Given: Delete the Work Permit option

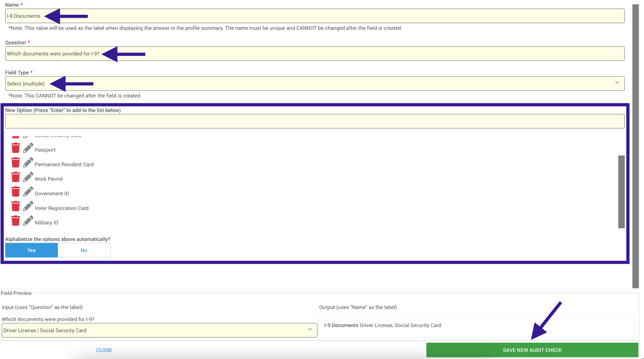Looking at the screenshot, I should point(15,177).
